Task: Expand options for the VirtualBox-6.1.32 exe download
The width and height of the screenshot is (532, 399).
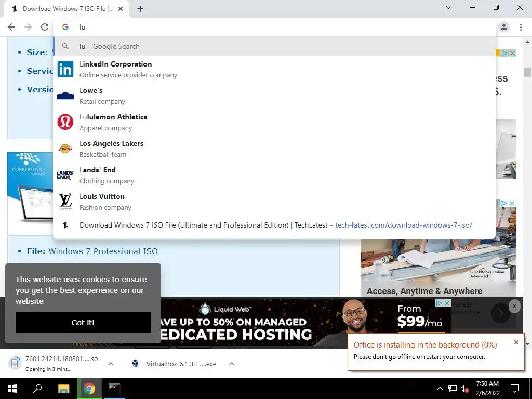Action: pos(232,364)
